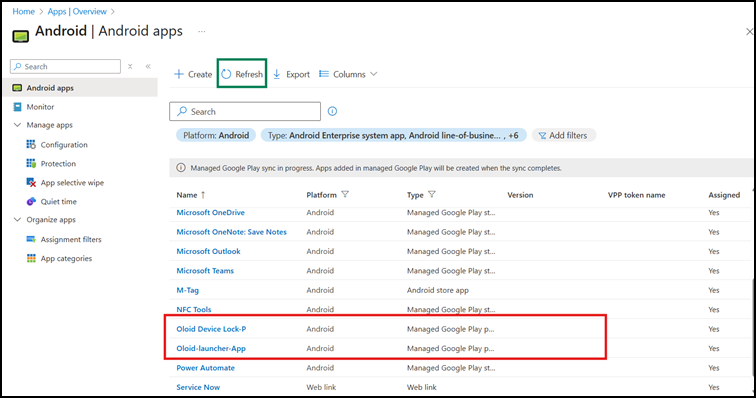The image size is (756, 398).
Task: Click Add filters button
Action: 564,136
